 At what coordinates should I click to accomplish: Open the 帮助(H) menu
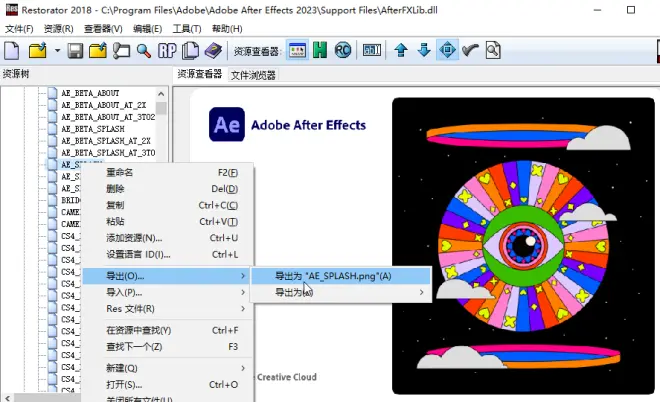[227, 29]
